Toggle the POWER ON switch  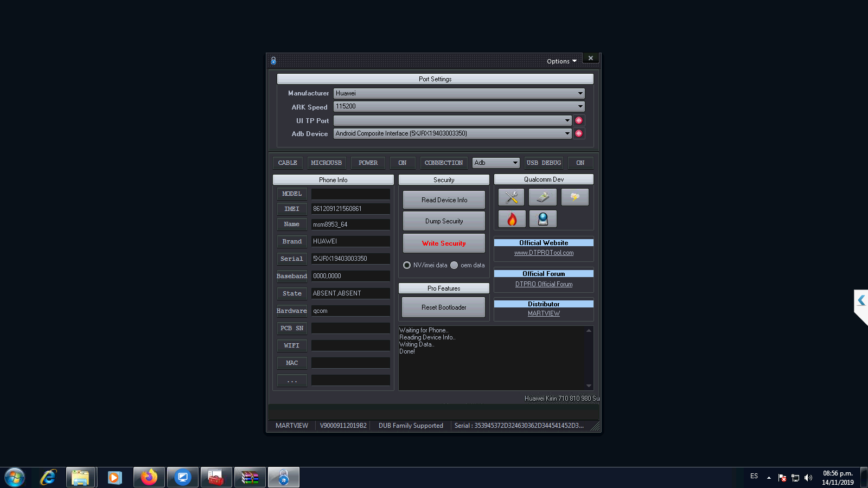coord(402,163)
